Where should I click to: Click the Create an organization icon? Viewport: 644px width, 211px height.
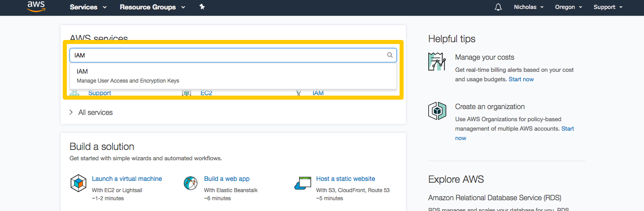point(437,110)
